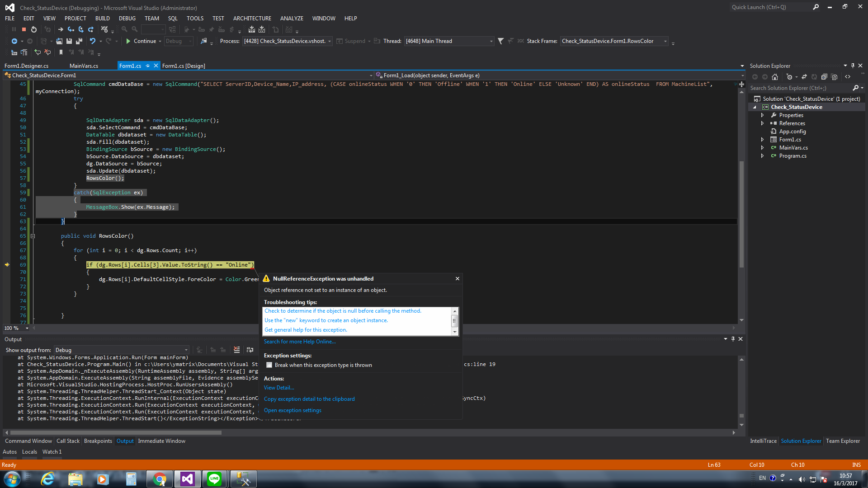Open the DEBUG menu
The width and height of the screenshot is (868, 488).
pyautogui.click(x=127, y=19)
